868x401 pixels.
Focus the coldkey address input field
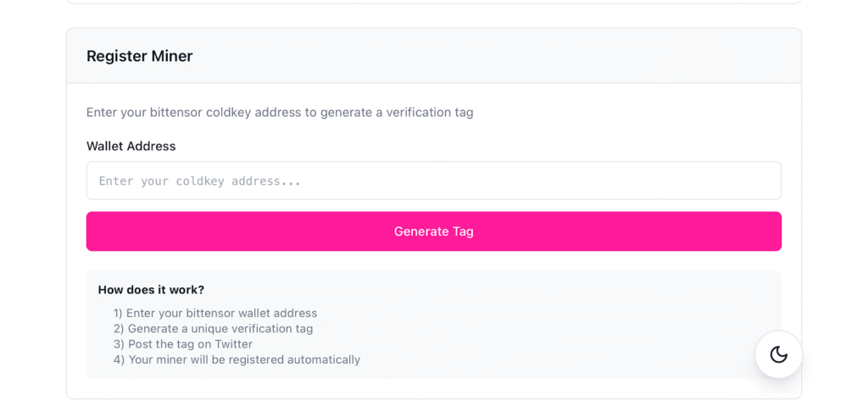(433, 181)
